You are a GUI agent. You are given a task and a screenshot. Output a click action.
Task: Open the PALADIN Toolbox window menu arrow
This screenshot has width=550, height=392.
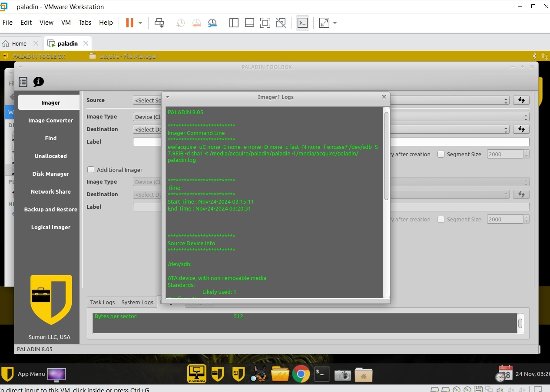tap(20, 67)
